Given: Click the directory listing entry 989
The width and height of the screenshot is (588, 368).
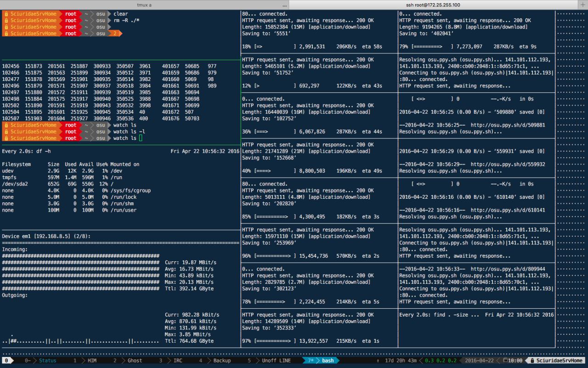Looking at the screenshot, I should tap(212, 86).
